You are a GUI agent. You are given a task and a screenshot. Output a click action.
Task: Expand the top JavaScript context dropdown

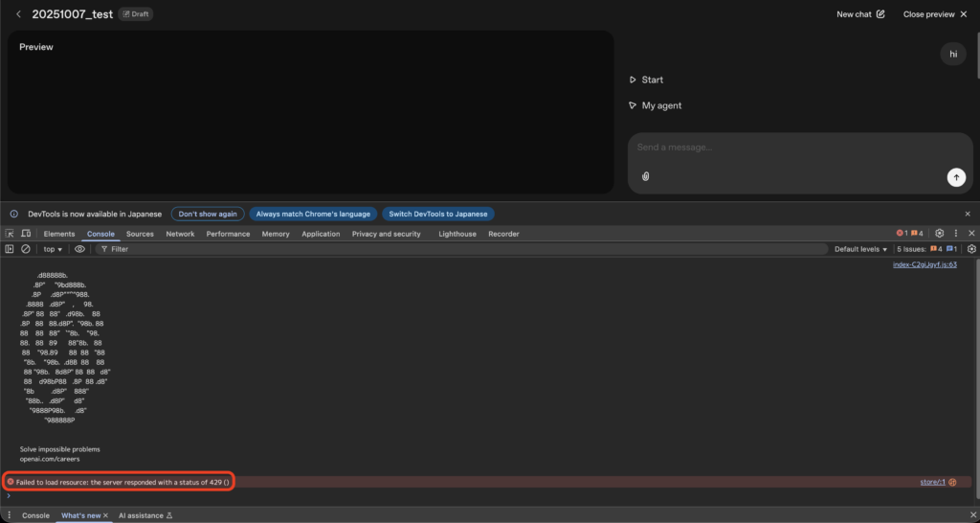[53, 249]
